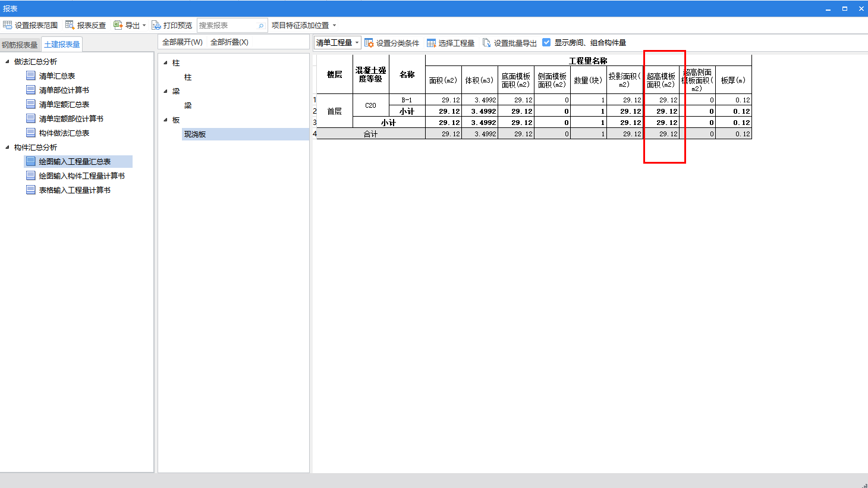Click 体积(m3) column header
The image size is (868, 488).
point(479,80)
